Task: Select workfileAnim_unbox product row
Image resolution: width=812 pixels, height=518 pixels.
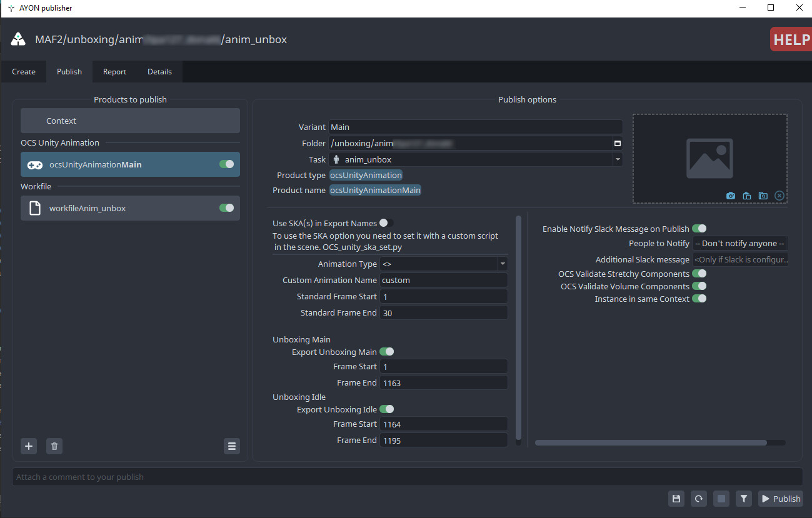Action: [x=130, y=208]
